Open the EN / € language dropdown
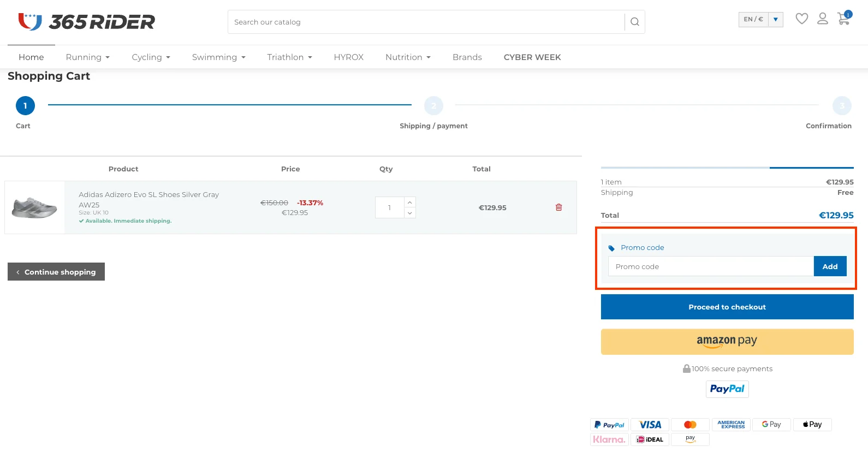Screen dimensions: 868x458 pyautogui.click(x=760, y=20)
